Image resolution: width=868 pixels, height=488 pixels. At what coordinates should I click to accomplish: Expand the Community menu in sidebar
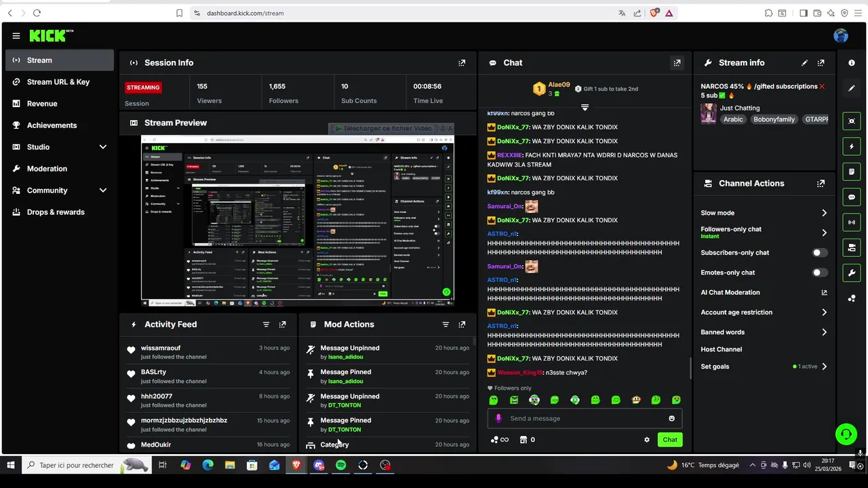click(x=102, y=190)
